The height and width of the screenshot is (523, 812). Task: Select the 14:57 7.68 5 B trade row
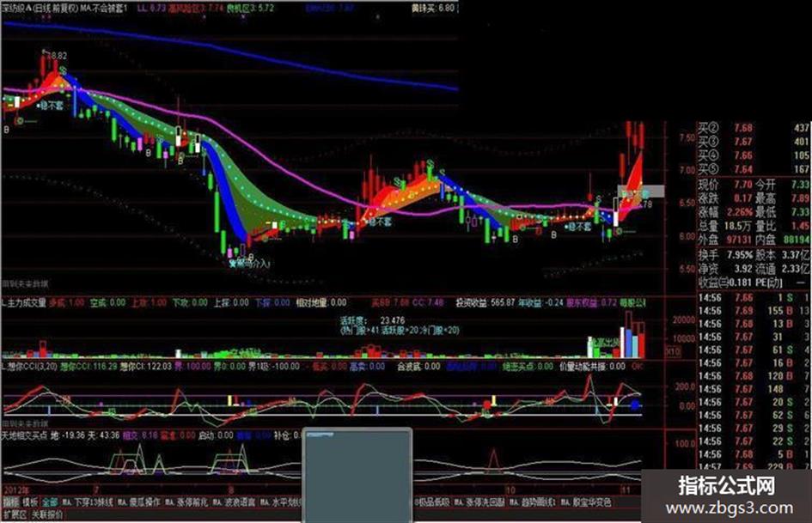coord(754,454)
